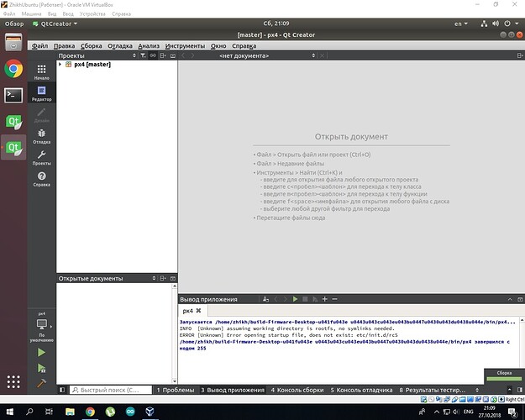Expand the px4 [master] project tree
Viewport: 525px width, 420px height.
(60, 65)
